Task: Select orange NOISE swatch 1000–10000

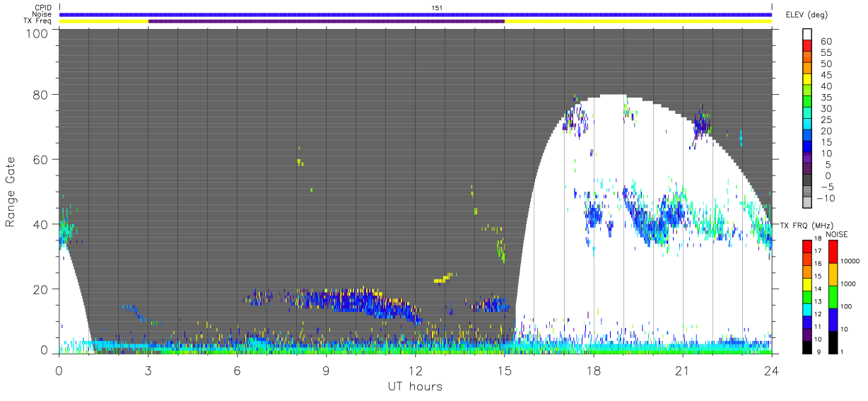Action: (832, 274)
